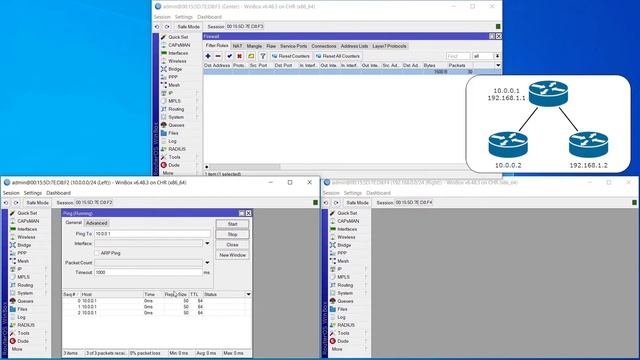This screenshot has height=360, width=640.
Task: Undo in the Left WinBox window
Action: (x=6, y=202)
